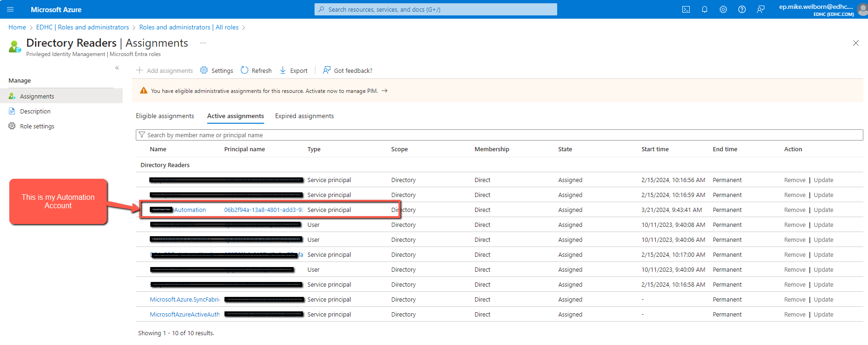Open the feedback icon in header
Screen dimensions: 868x345
[x=761, y=9]
